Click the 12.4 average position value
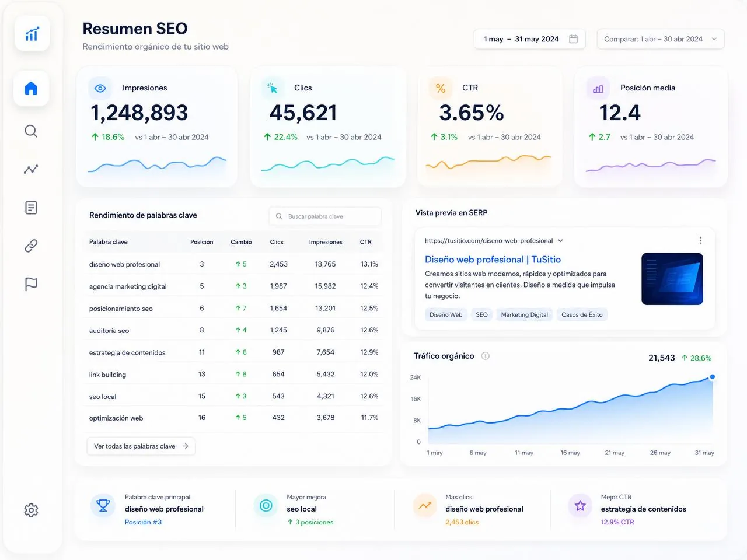The height and width of the screenshot is (560, 747). (620, 113)
